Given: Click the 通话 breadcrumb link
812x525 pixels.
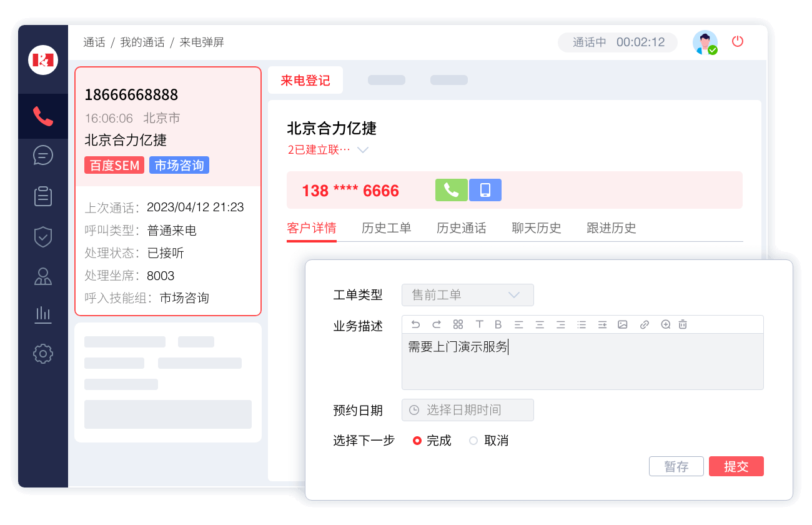Looking at the screenshot, I should point(94,42).
